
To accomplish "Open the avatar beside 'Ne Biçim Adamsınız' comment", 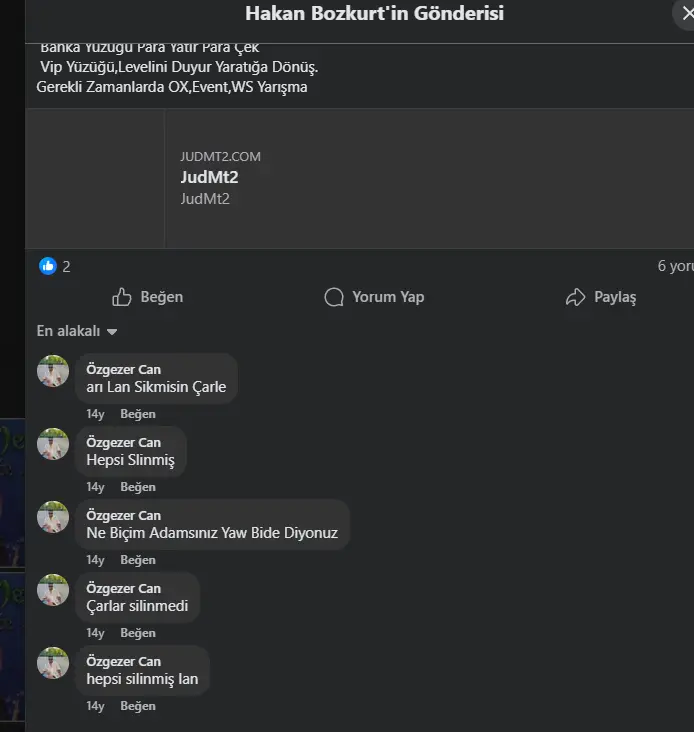I will click(53, 517).
